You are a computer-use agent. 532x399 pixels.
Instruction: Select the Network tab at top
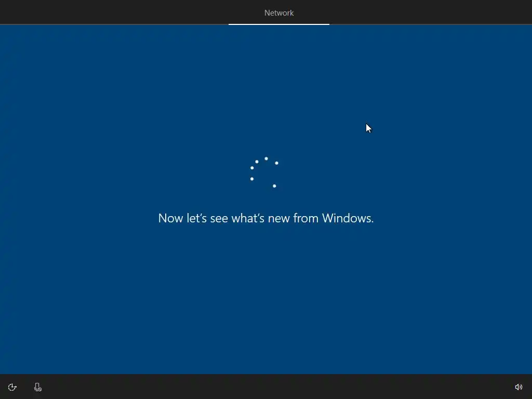coord(279,13)
